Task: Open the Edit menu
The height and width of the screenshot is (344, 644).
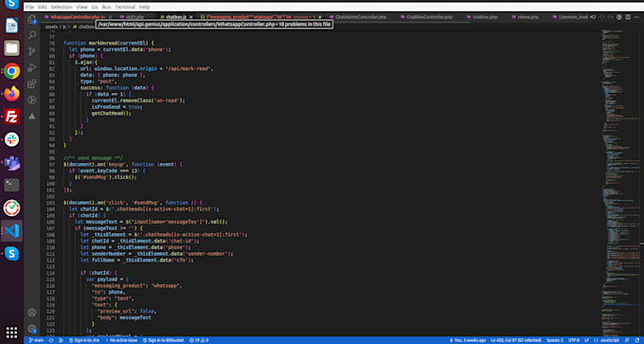Action: (x=43, y=7)
